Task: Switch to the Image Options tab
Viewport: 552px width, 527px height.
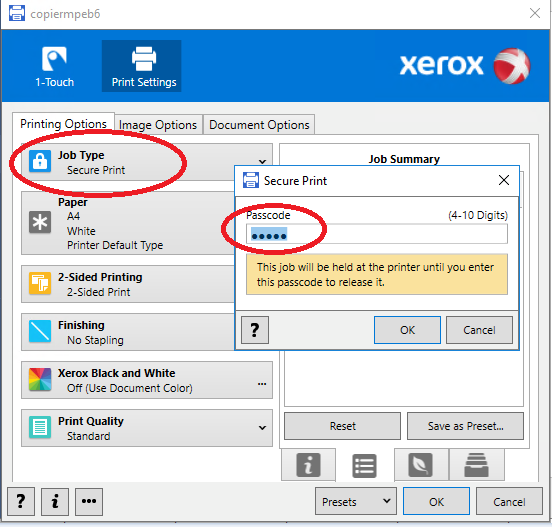Action: click(158, 125)
